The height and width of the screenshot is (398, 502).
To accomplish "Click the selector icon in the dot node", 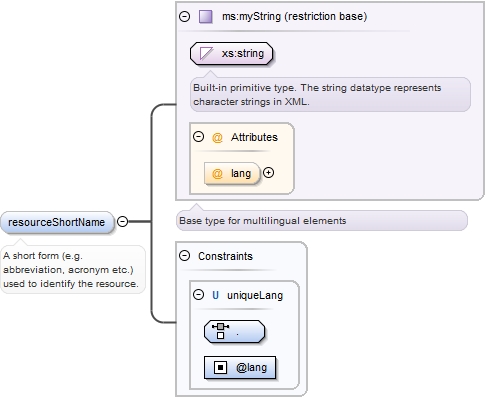I will tap(220, 331).
